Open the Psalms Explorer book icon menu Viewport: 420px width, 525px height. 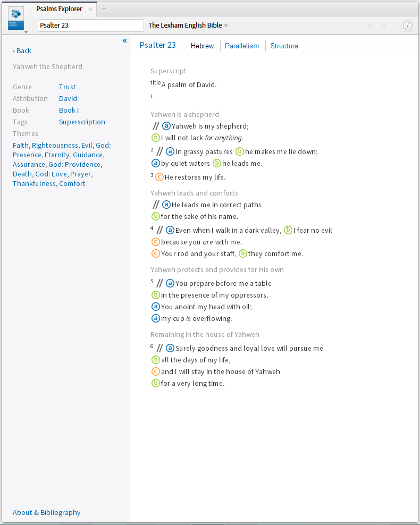pyautogui.click(x=16, y=19)
